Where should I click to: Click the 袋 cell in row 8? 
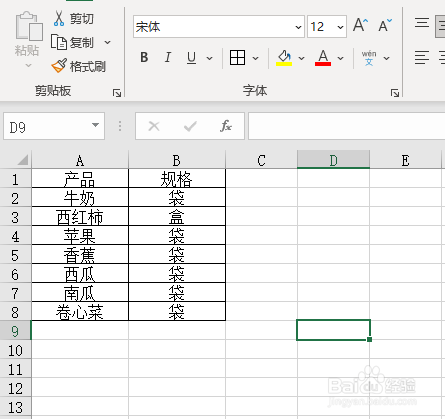tap(177, 312)
